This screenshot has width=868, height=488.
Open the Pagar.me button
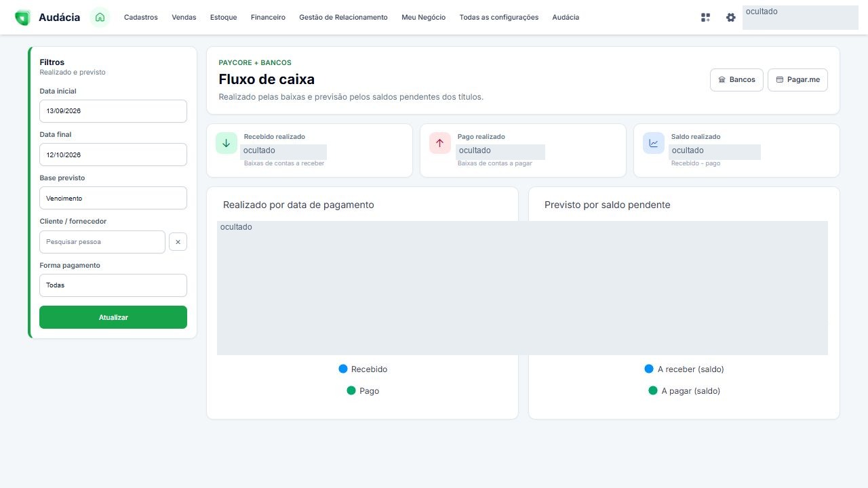797,80
